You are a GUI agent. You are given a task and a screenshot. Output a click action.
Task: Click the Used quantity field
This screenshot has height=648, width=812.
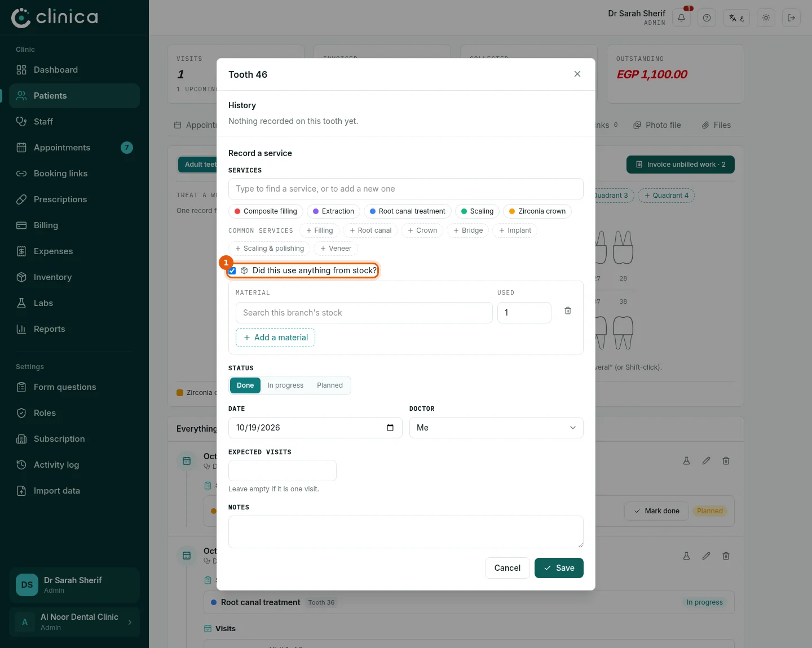(x=524, y=313)
